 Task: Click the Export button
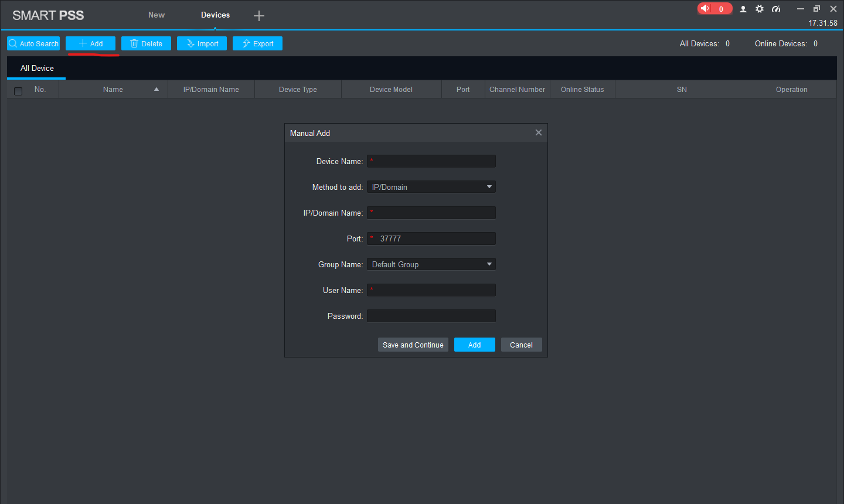pyautogui.click(x=257, y=43)
